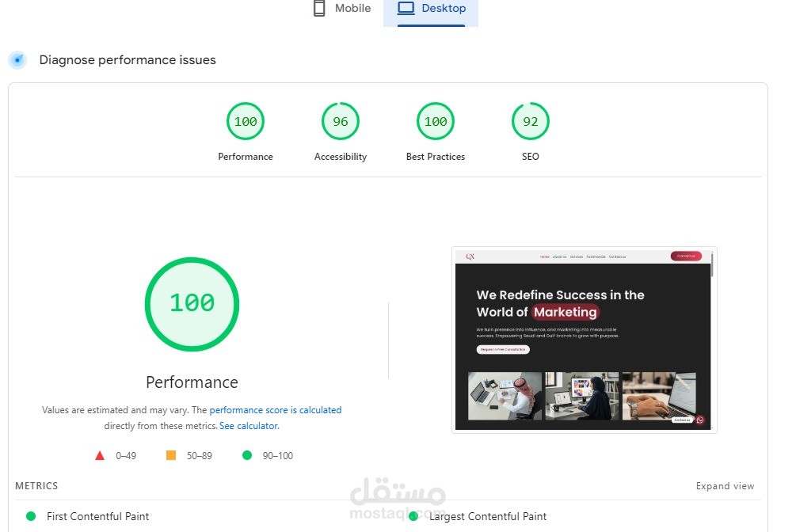796x532 pixels.
Task: Click the orange square 50–89 legend icon
Action: coord(171,455)
